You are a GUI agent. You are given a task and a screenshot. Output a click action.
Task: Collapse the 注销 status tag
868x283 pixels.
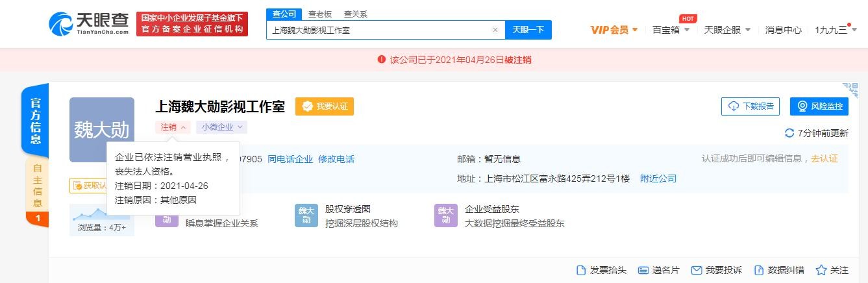pos(173,127)
